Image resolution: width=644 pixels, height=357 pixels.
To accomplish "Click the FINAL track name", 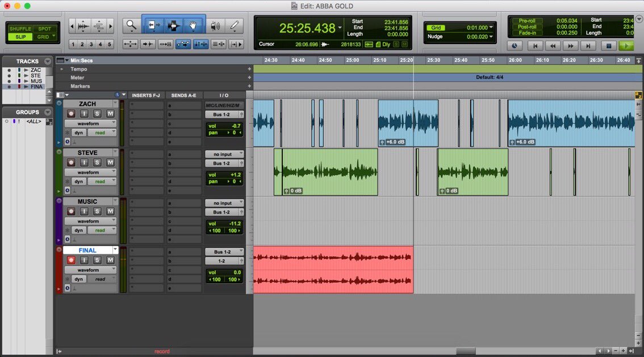I will click(x=87, y=250).
